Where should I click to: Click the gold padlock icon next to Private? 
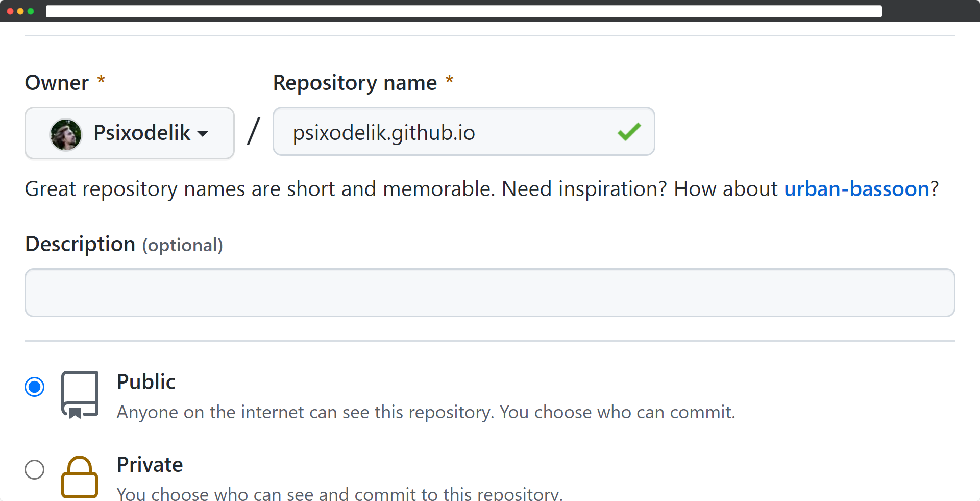(80, 477)
